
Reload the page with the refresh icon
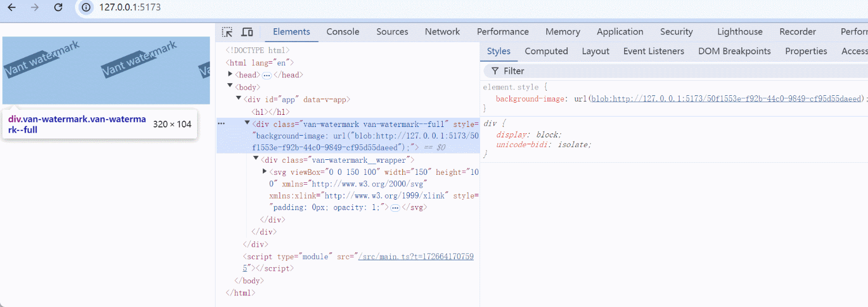[x=58, y=8]
